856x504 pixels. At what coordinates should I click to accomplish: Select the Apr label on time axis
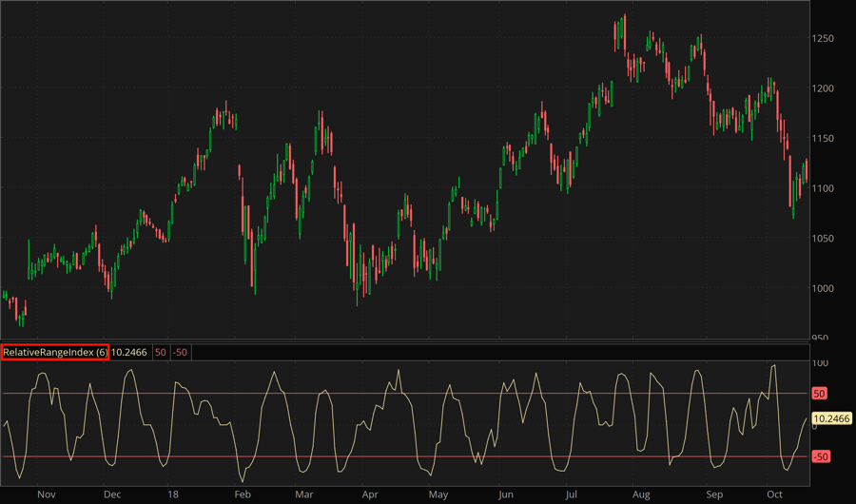pyautogui.click(x=370, y=494)
